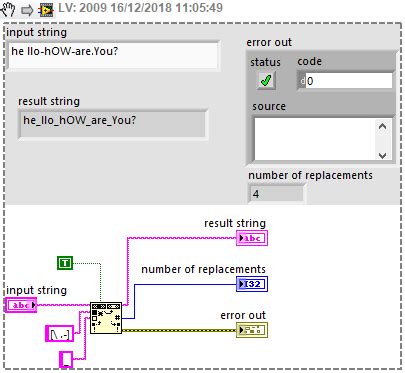Click the 'status' label in error cluster
The image size is (405, 373).
[x=265, y=62]
